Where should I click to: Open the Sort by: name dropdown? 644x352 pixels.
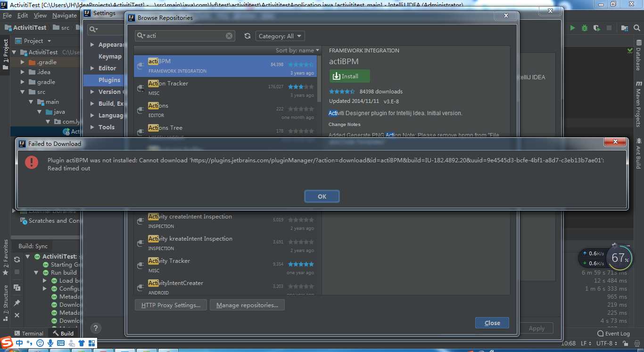click(297, 50)
